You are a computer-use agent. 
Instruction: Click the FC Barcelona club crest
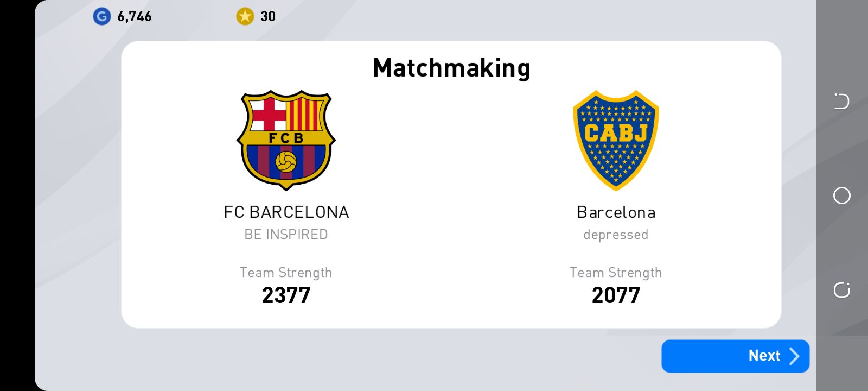(x=286, y=140)
